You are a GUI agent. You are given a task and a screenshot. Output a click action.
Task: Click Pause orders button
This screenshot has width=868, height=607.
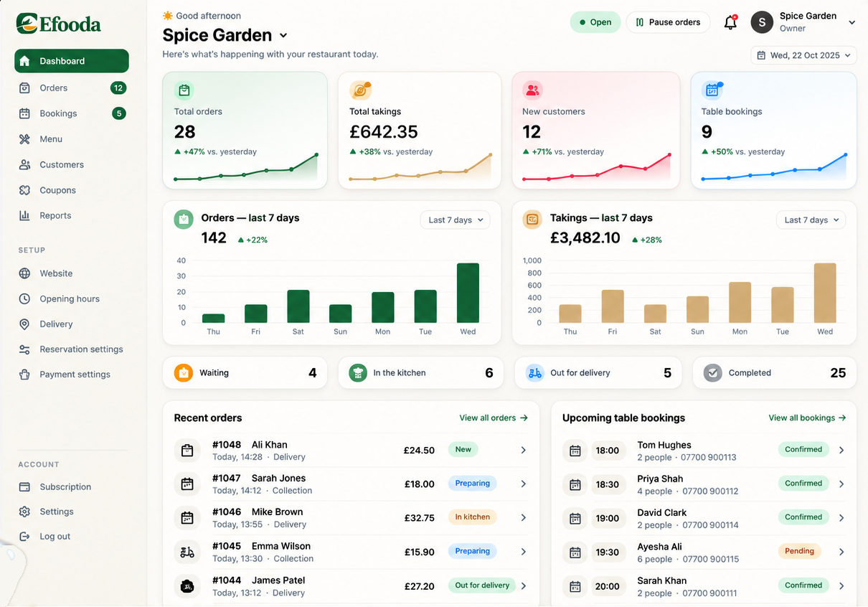click(668, 22)
